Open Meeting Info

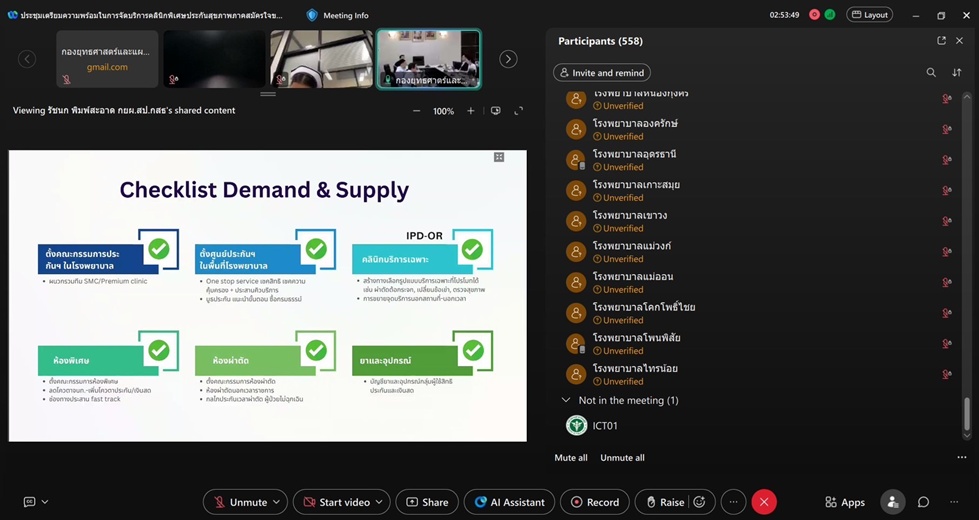pos(338,15)
